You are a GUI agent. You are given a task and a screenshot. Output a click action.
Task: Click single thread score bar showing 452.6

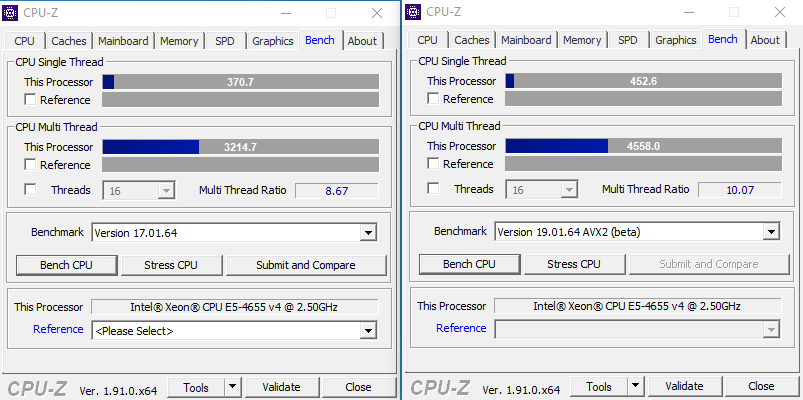tap(644, 81)
